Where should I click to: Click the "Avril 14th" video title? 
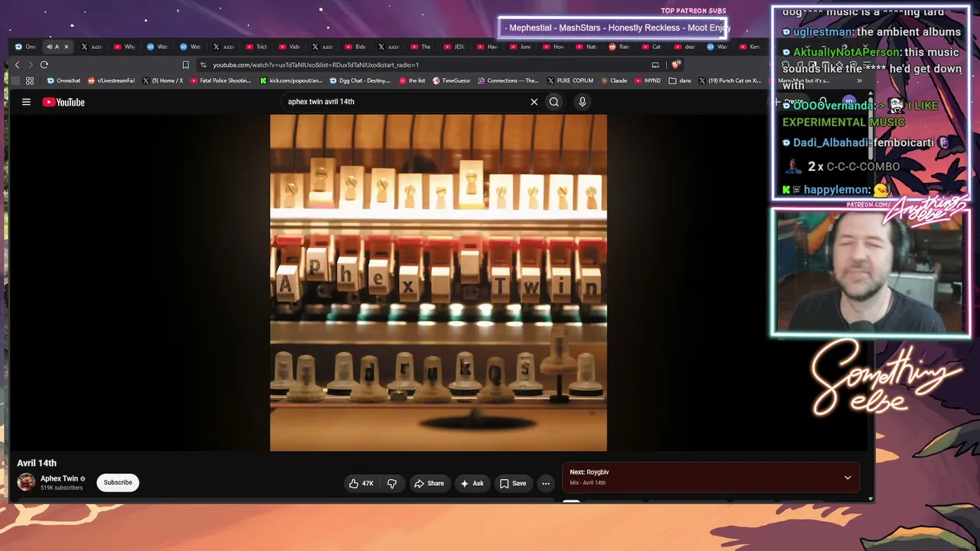(37, 463)
